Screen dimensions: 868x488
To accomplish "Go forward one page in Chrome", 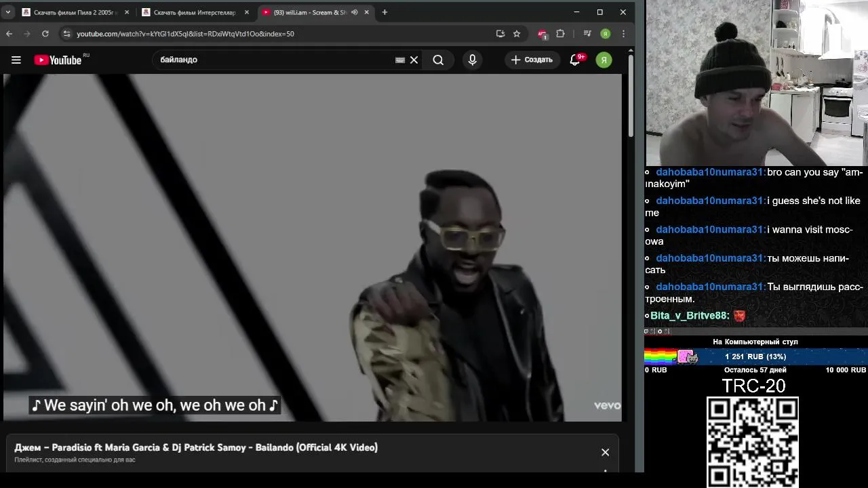I will pyautogui.click(x=27, y=33).
